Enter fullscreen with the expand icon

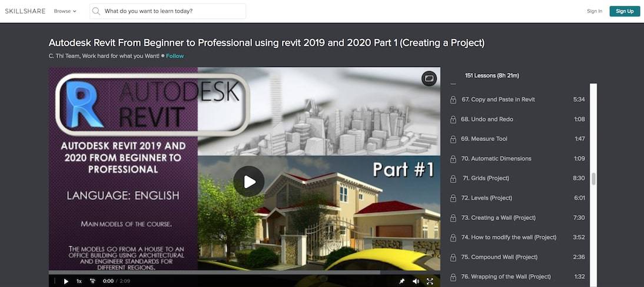[x=430, y=281]
